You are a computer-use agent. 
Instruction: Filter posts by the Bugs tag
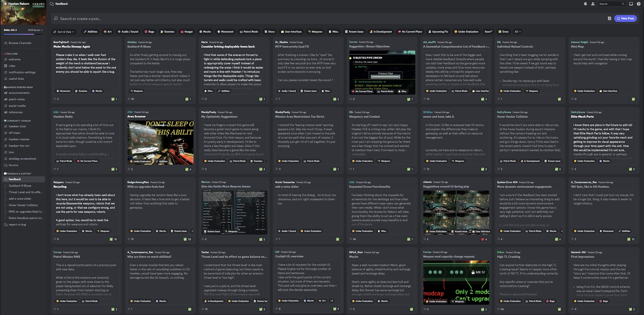pos(149,32)
